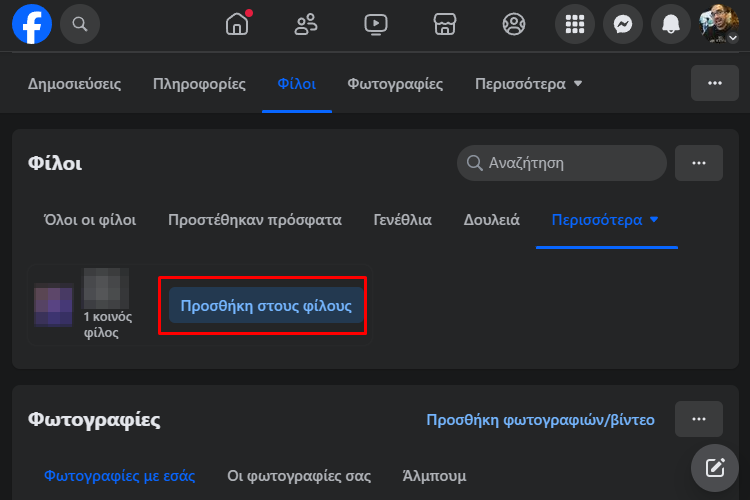Show notifications bell
The width and height of the screenshot is (750, 500).
671,24
